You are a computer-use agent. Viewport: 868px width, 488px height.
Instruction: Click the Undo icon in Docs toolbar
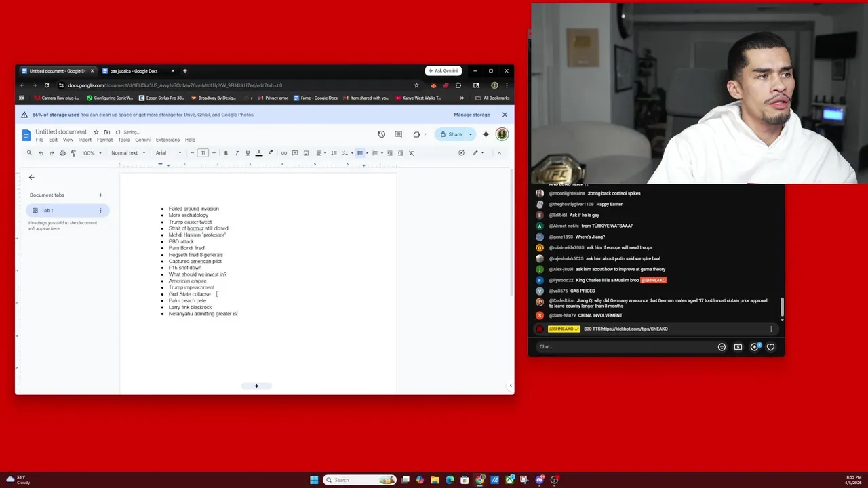pyautogui.click(x=41, y=153)
